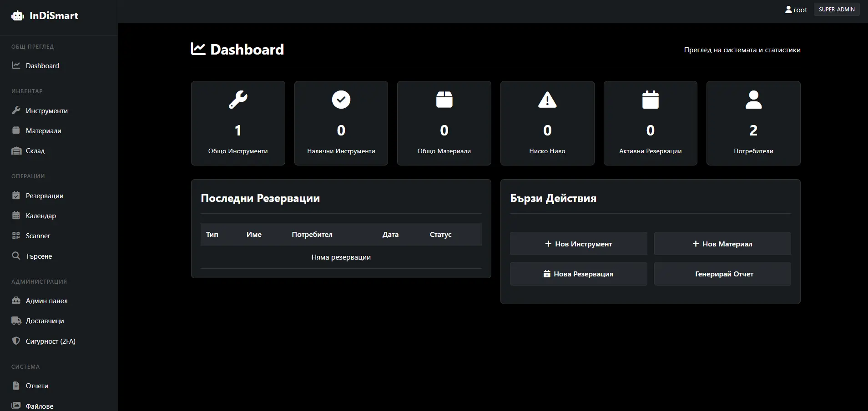Click the wrench icon beside Инструменти
Image resolution: width=868 pixels, height=411 pixels.
click(x=16, y=110)
